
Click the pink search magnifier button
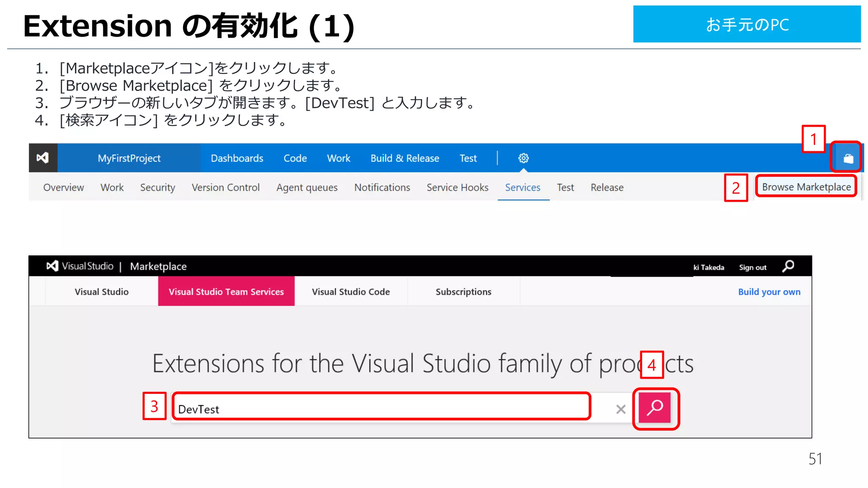pos(655,408)
